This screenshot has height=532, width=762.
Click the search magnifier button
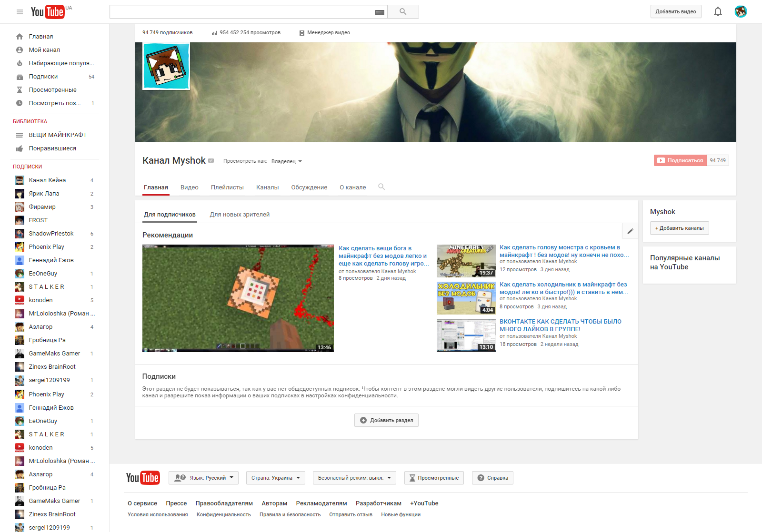click(403, 11)
